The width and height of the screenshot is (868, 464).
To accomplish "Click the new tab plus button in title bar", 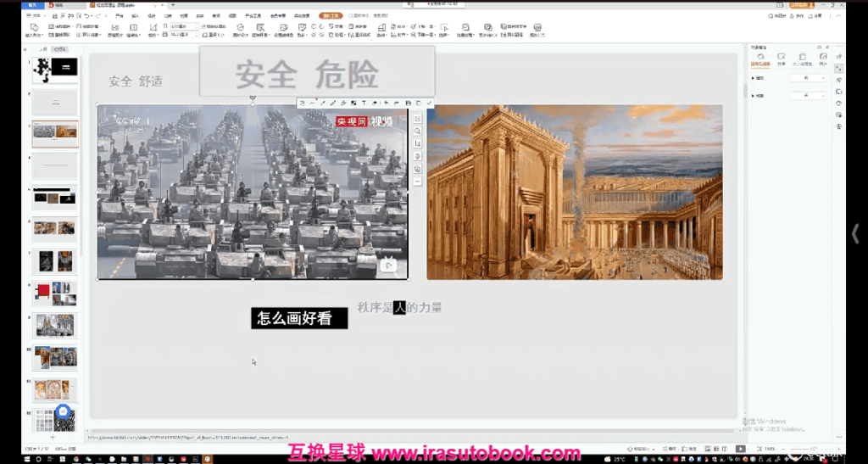I will [173, 4].
